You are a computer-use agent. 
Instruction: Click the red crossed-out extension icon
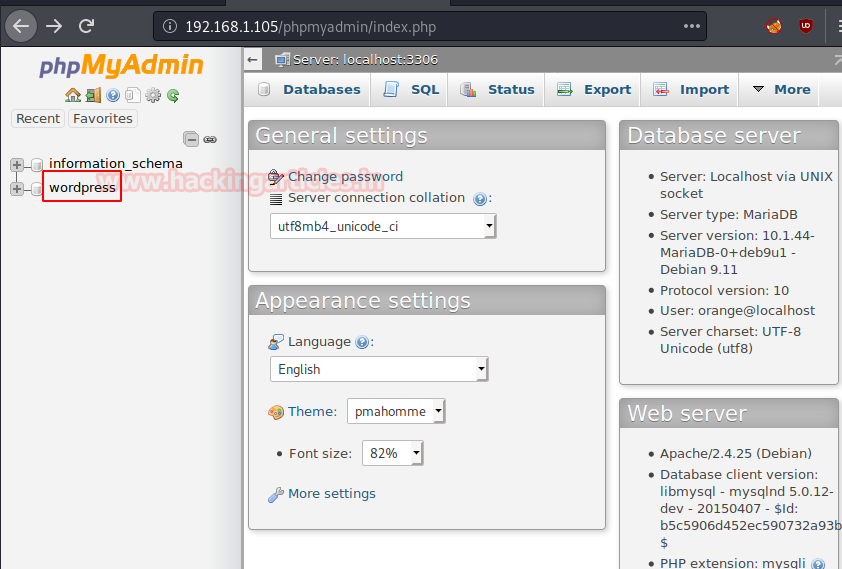(x=774, y=26)
